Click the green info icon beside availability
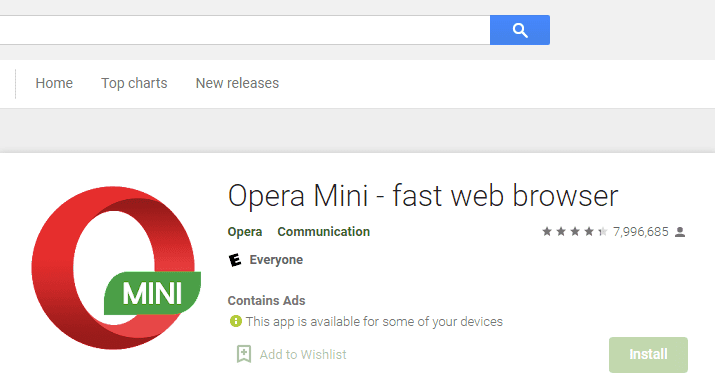Screen dimensions: 715x389 click(236, 321)
